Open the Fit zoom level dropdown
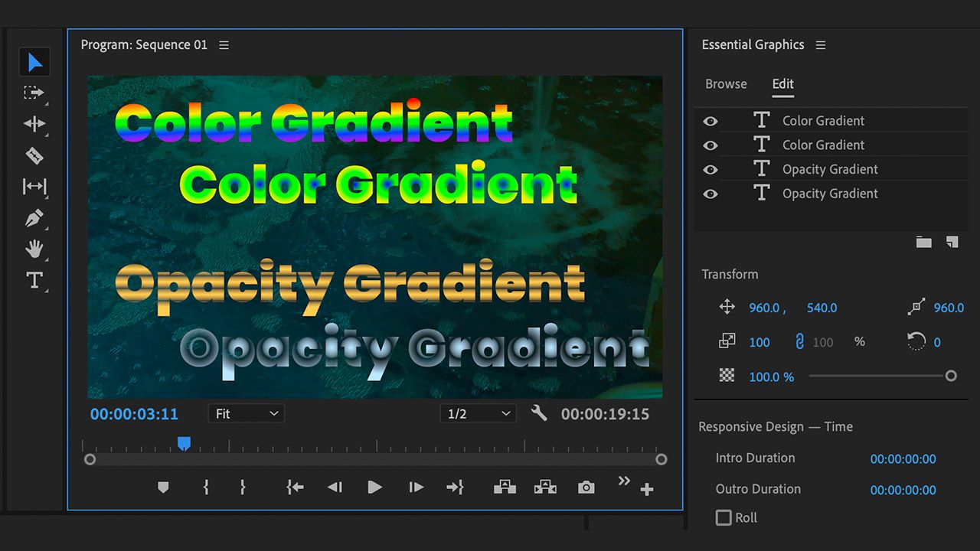 click(x=246, y=414)
